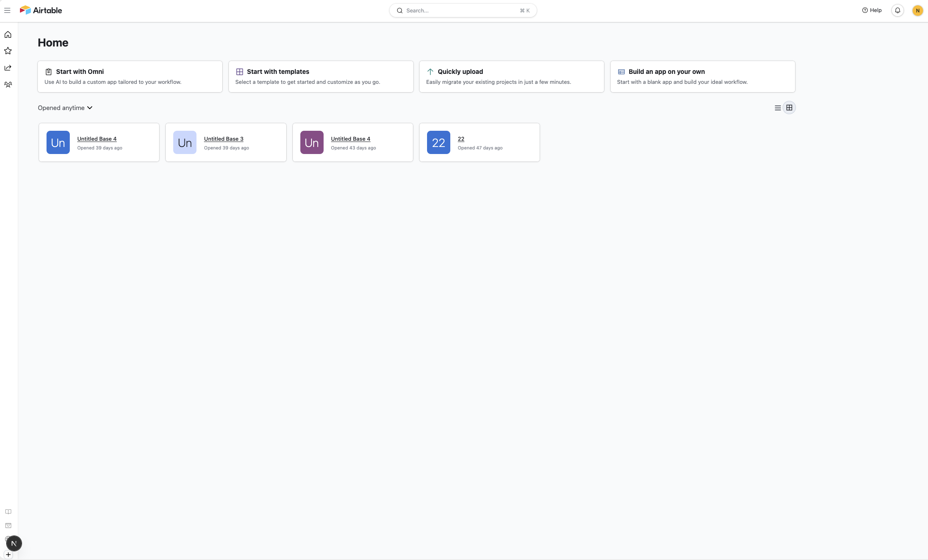Open the Shared section in the sidebar
Screen dimensions: 928x560
[8, 67]
